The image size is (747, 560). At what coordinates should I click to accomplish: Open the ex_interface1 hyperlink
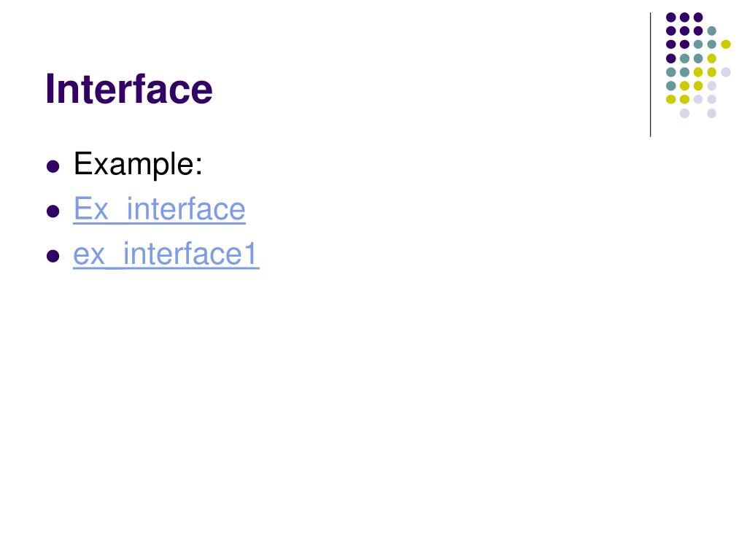click(166, 254)
